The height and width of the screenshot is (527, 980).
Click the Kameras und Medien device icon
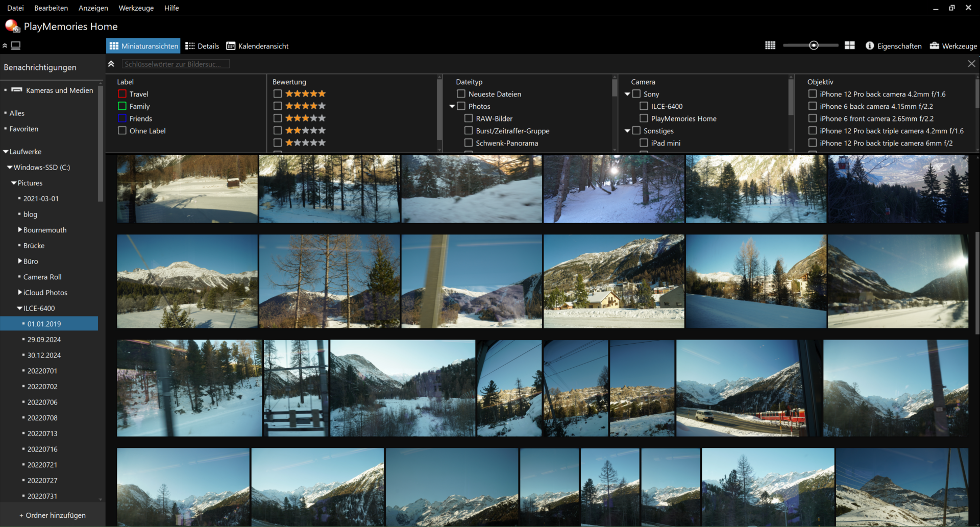pos(17,90)
